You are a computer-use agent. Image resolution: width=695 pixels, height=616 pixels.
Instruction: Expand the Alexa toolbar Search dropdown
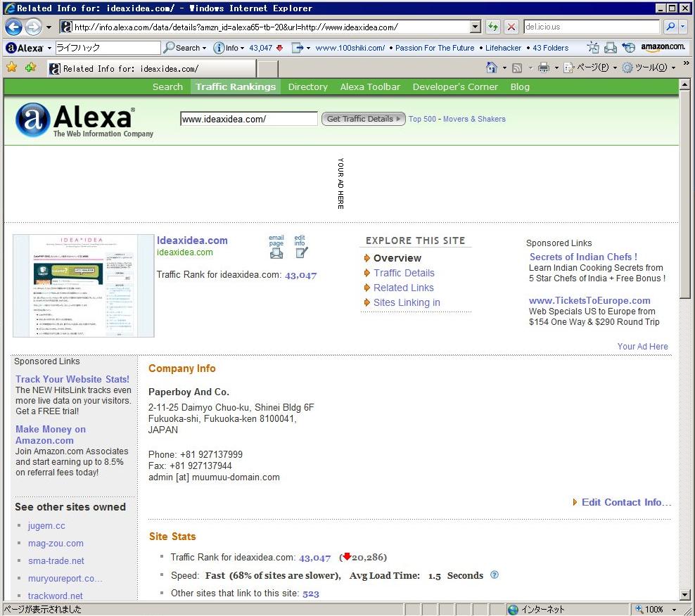pyautogui.click(x=186, y=48)
